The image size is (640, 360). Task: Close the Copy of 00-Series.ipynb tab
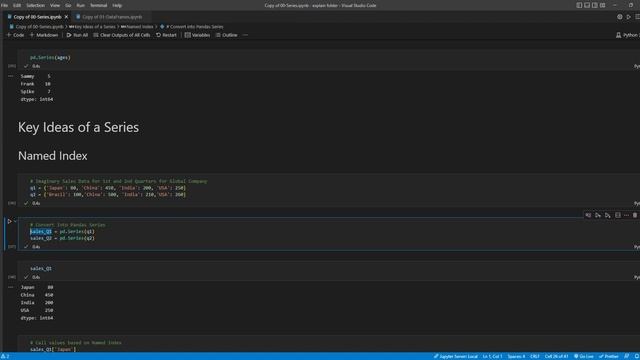point(66,17)
